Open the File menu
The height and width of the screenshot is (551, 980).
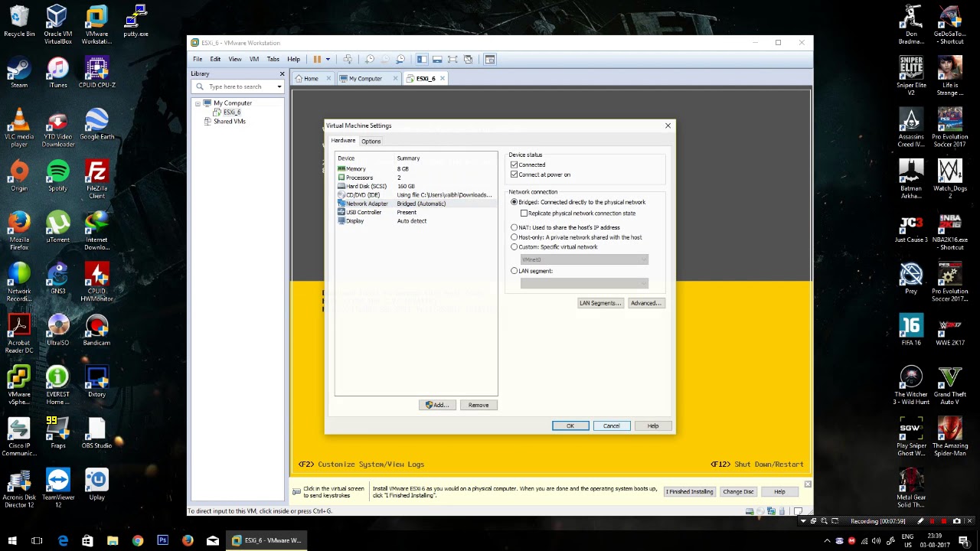click(x=198, y=59)
